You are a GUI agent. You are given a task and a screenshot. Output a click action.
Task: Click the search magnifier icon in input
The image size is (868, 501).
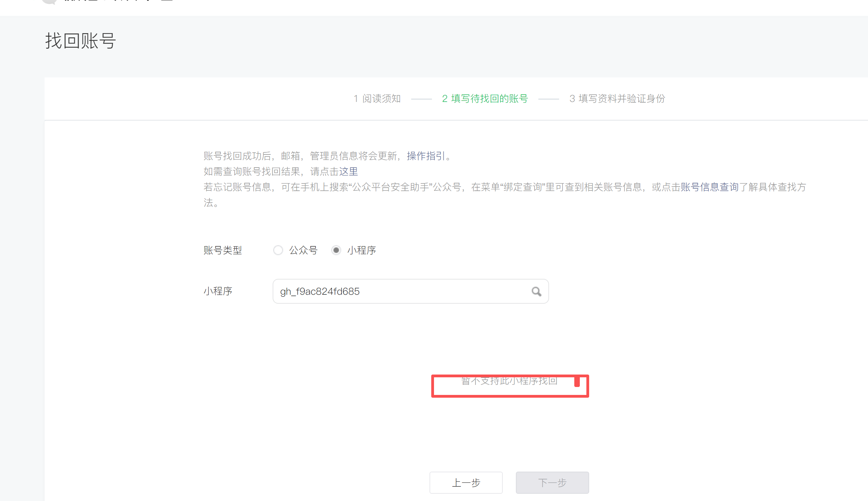[536, 292]
